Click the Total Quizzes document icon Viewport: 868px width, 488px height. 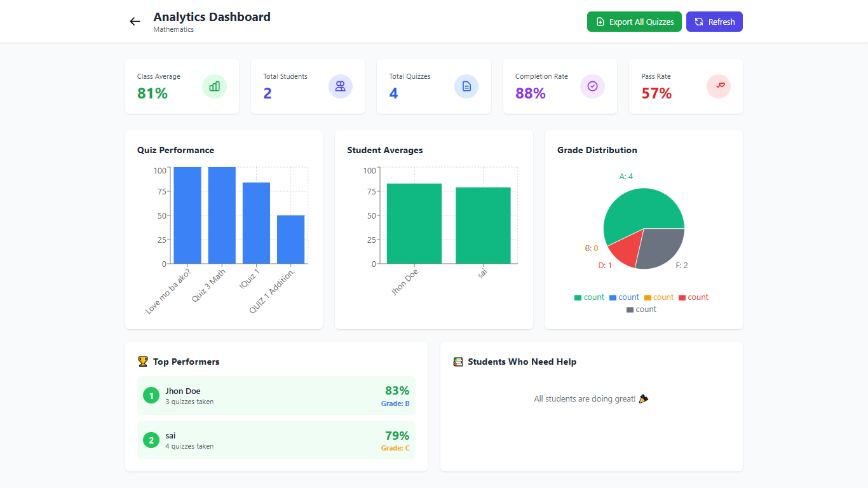point(466,86)
